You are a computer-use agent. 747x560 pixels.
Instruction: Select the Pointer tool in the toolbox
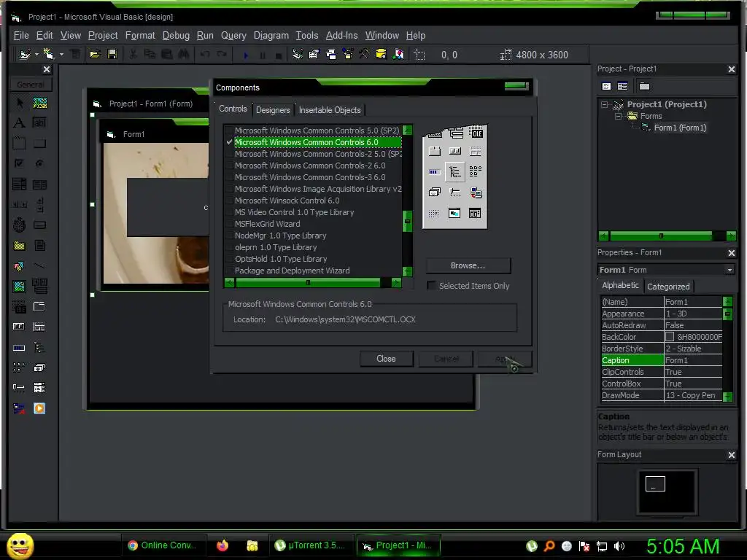20,103
